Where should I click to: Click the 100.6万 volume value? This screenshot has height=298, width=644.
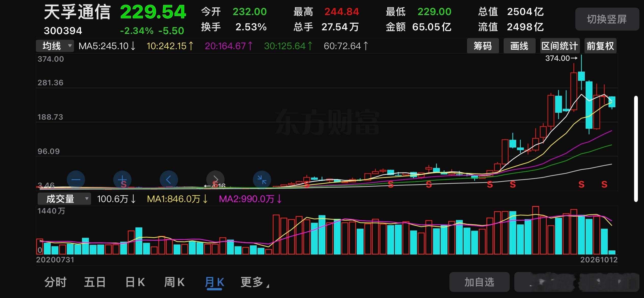[116, 199]
